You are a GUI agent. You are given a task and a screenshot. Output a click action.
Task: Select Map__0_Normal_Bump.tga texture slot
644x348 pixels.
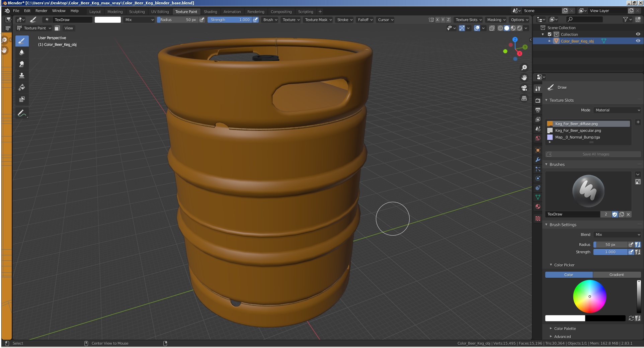[588, 137]
